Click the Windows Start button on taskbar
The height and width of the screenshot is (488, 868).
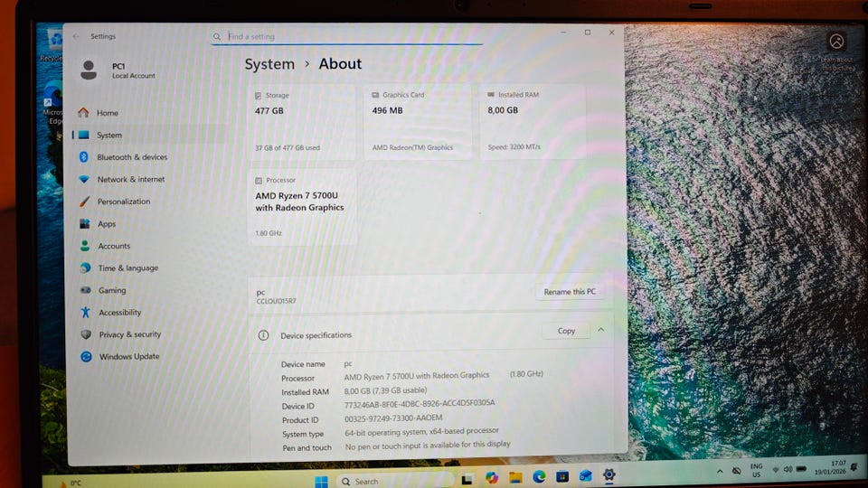click(322, 481)
